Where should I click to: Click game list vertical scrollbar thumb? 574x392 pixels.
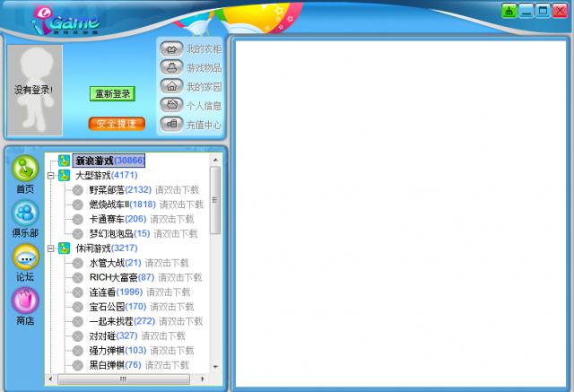pos(215,200)
